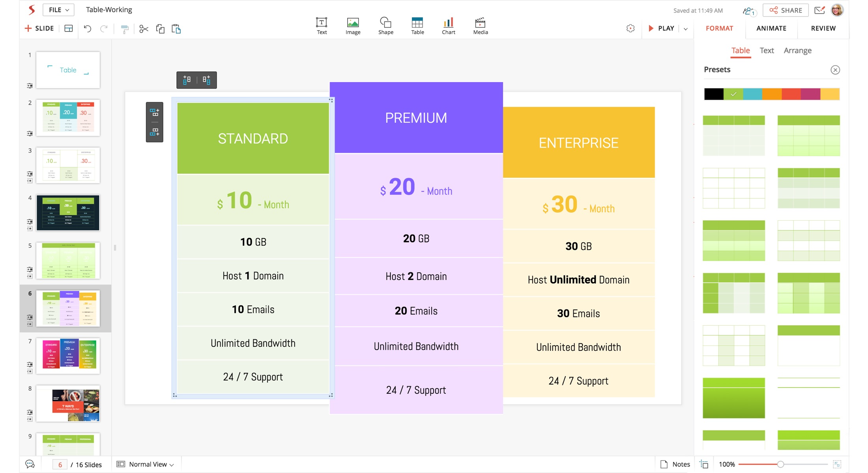Select the blue color preset swatch
This screenshot has height=473, width=868.
click(x=752, y=94)
